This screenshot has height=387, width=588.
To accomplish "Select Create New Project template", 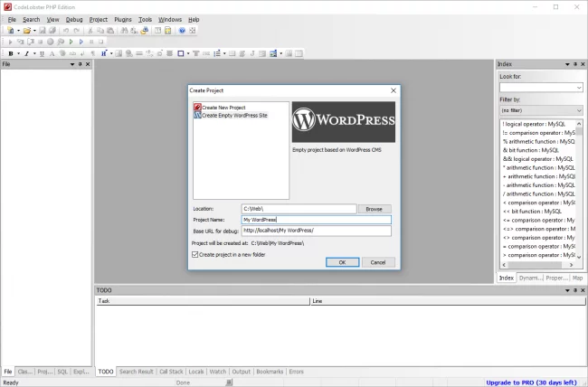I will tap(220, 108).
